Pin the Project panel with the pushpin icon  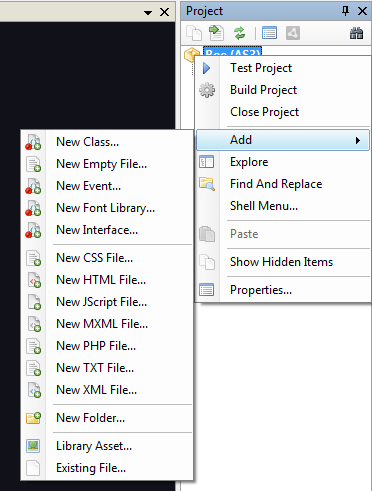[345, 11]
